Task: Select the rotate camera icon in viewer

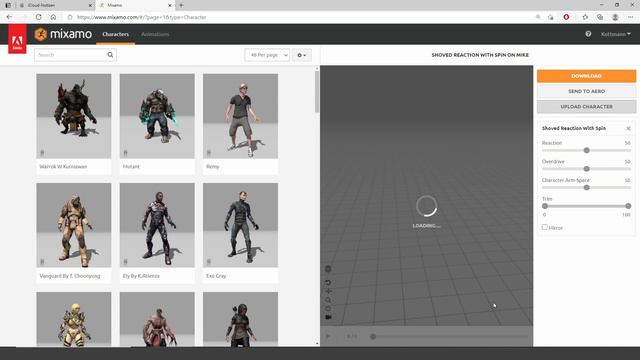Action: coord(328,308)
